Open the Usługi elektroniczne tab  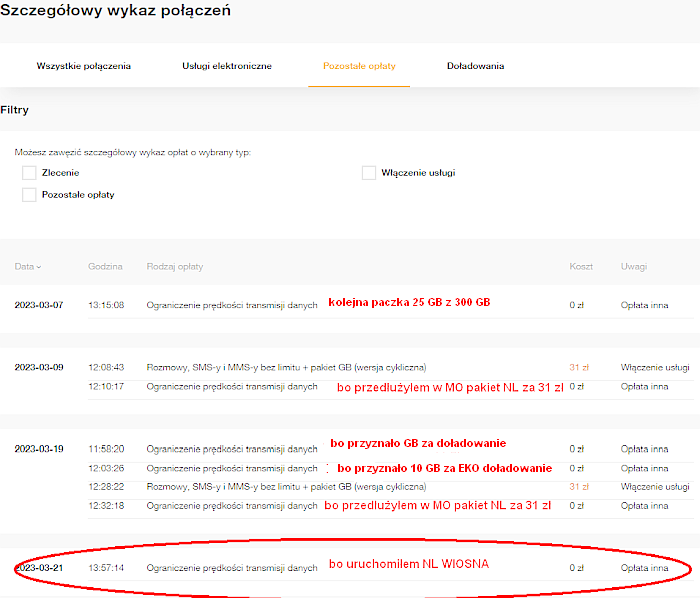226,66
